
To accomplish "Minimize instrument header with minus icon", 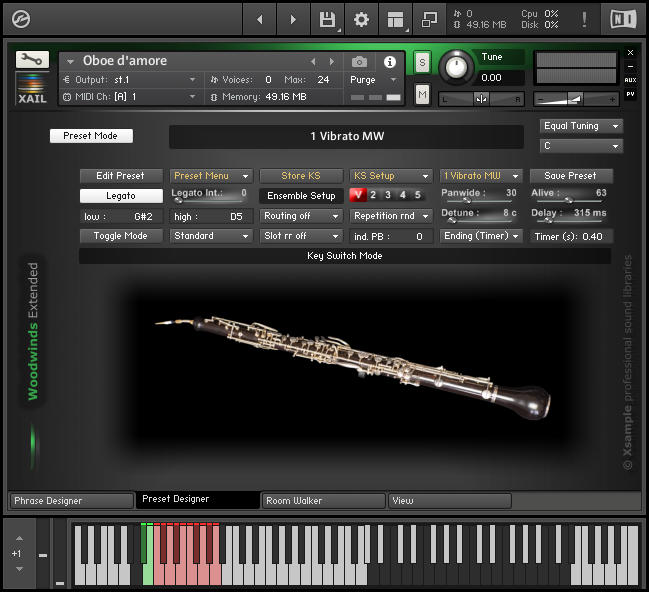I will (x=630, y=66).
